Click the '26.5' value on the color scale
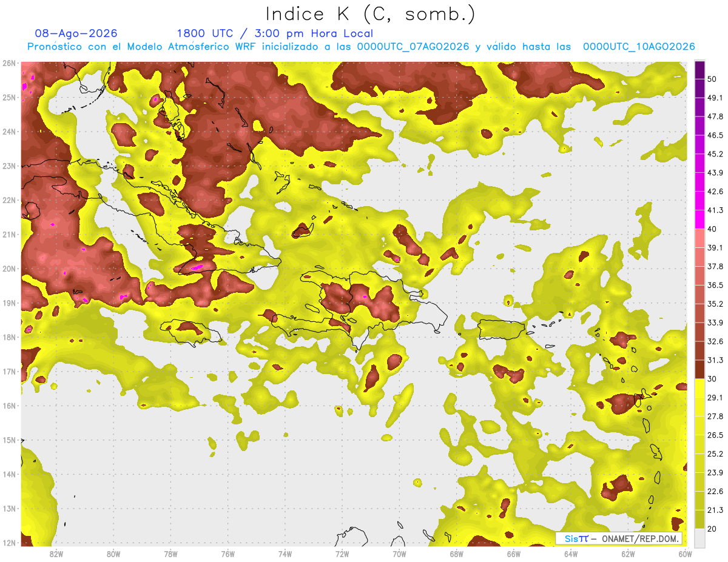Viewport: 728px width, 562px height. (x=715, y=435)
